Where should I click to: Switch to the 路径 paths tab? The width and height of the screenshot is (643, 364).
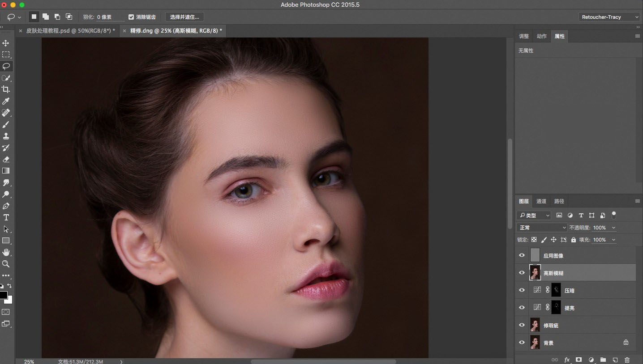559,201
